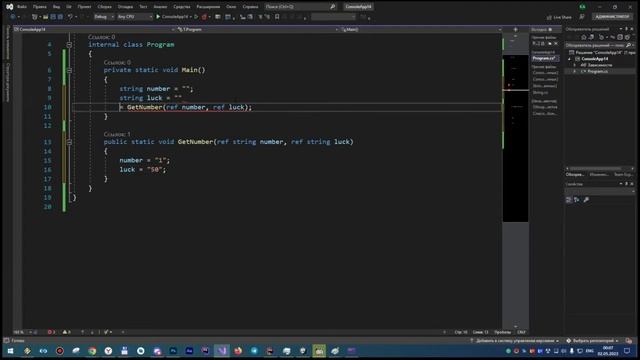Image resolution: width=640 pixels, height=360 pixels.
Task: Click the split editor plus button
Action: (x=515, y=29)
